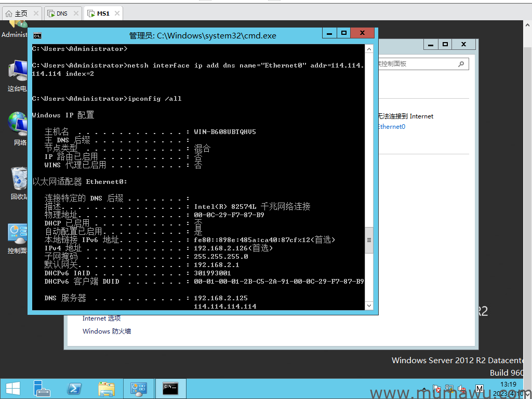The image size is (532, 399).
Task: Open the Windows Start button
Action: pyautogui.click(x=13, y=388)
